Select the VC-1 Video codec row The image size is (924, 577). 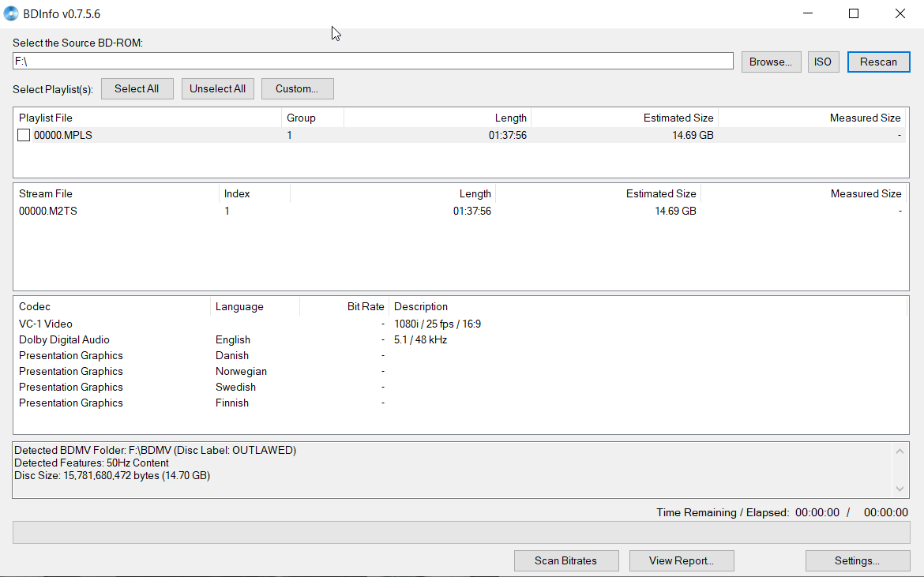tap(461, 324)
